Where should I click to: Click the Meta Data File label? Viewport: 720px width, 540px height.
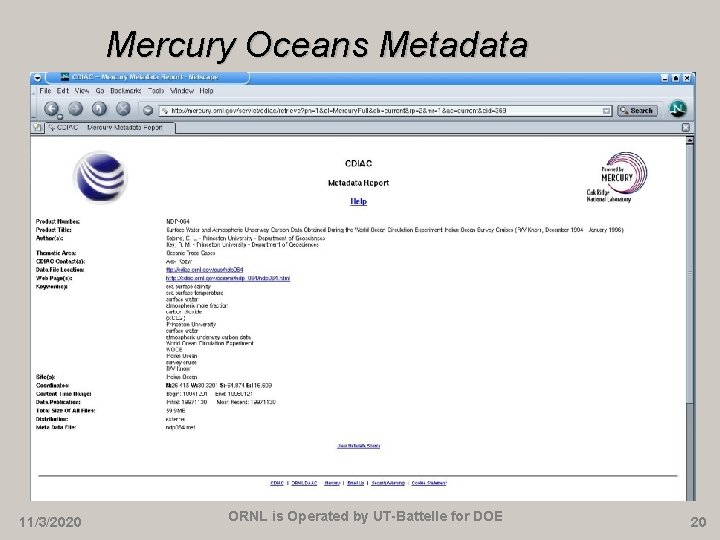[x=56, y=427]
